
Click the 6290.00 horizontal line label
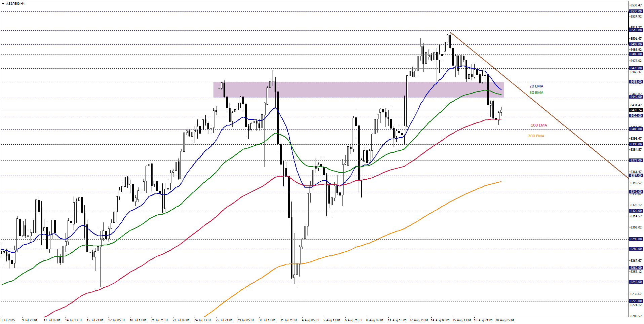[636, 239]
